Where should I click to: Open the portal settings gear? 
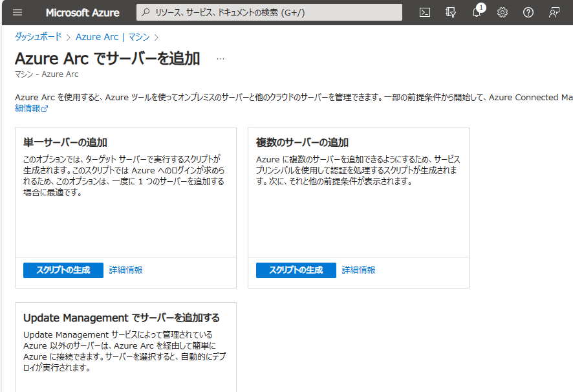tap(502, 12)
